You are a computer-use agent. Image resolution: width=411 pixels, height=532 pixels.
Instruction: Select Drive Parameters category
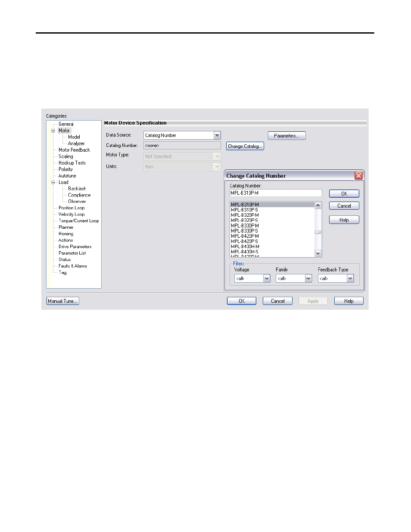(x=75, y=246)
